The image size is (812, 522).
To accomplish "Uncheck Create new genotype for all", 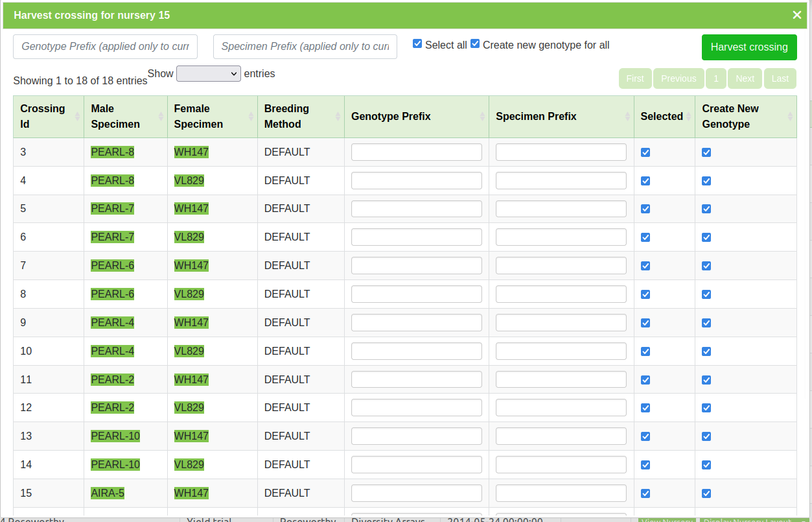I will click(x=475, y=44).
